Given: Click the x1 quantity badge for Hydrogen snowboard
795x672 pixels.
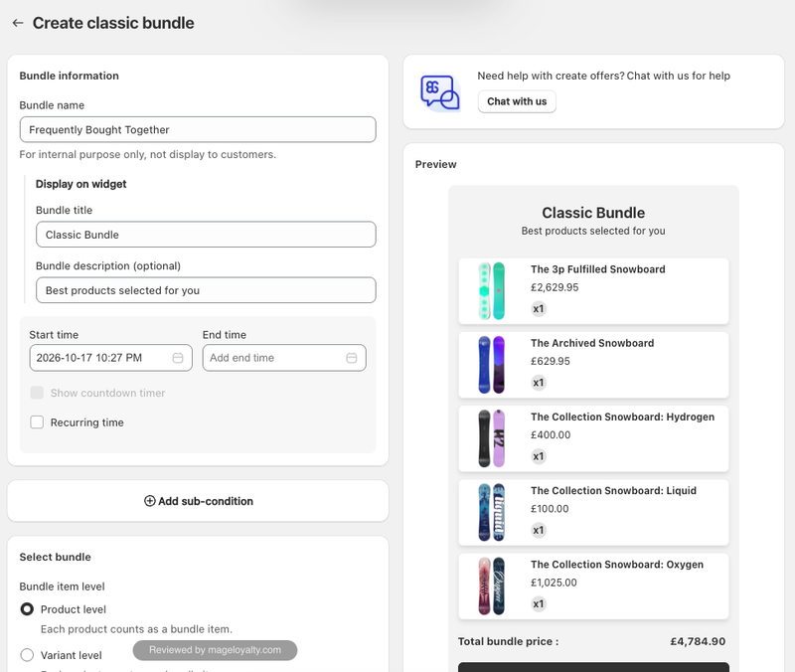Looking at the screenshot, I should pyautogui.click(x=539, y=456).
